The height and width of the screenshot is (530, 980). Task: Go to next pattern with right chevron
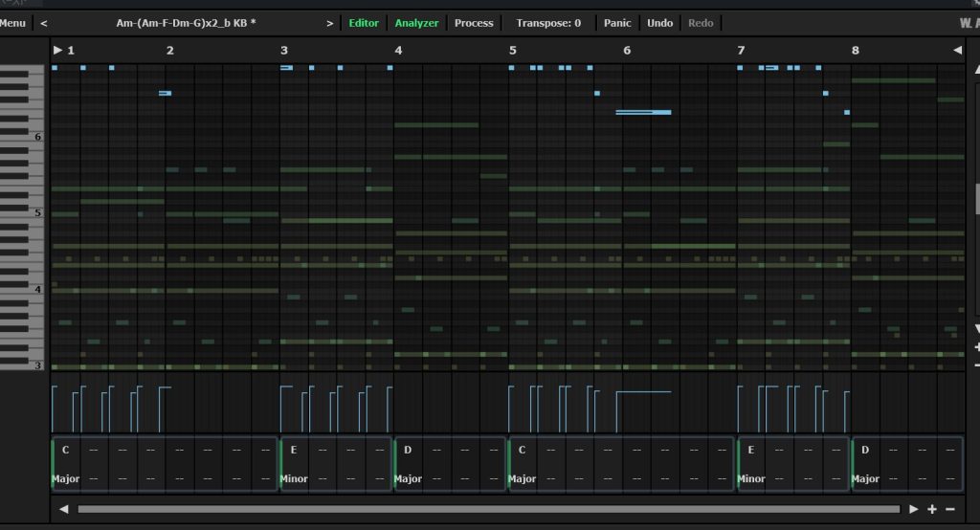330,23
